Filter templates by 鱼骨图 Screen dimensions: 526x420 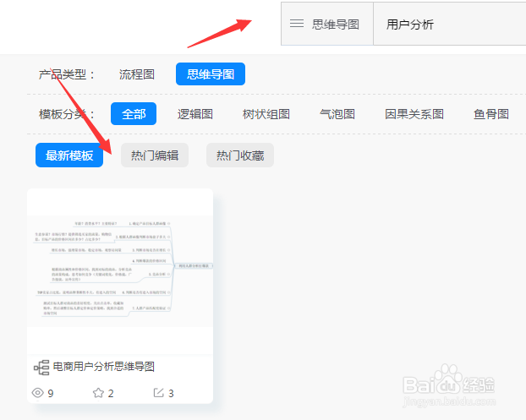click(491, 114)
